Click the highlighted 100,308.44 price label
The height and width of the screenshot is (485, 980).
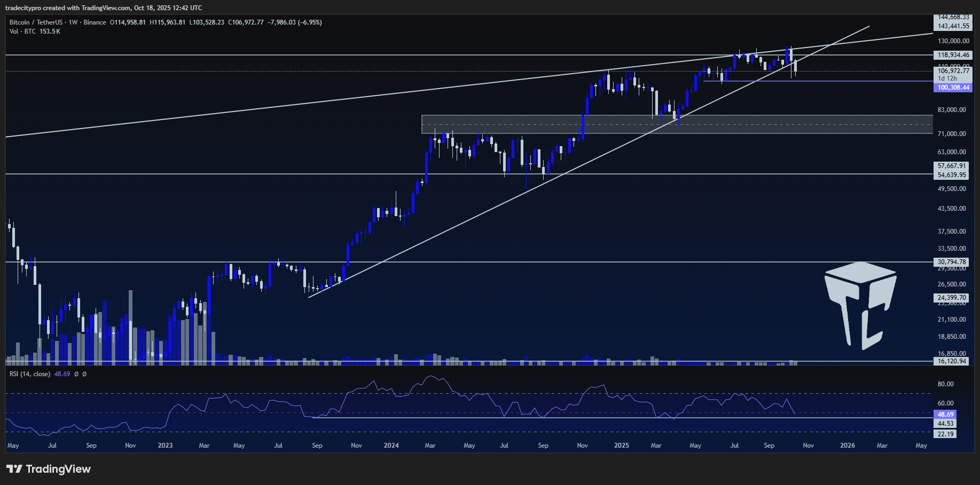(x=953, y=88)
